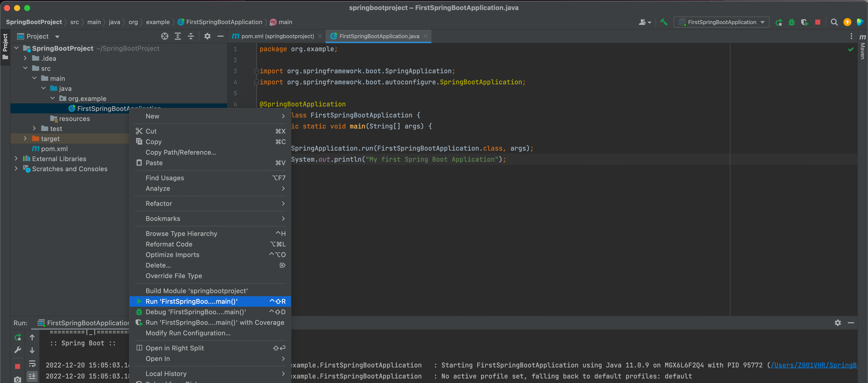Click the org.example breadcrumb above the editor

click(x=133, y=22)
